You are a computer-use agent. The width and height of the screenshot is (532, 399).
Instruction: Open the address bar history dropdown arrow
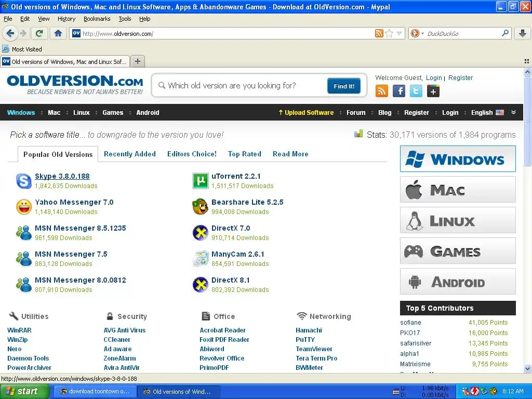click(x=399, y=34)
